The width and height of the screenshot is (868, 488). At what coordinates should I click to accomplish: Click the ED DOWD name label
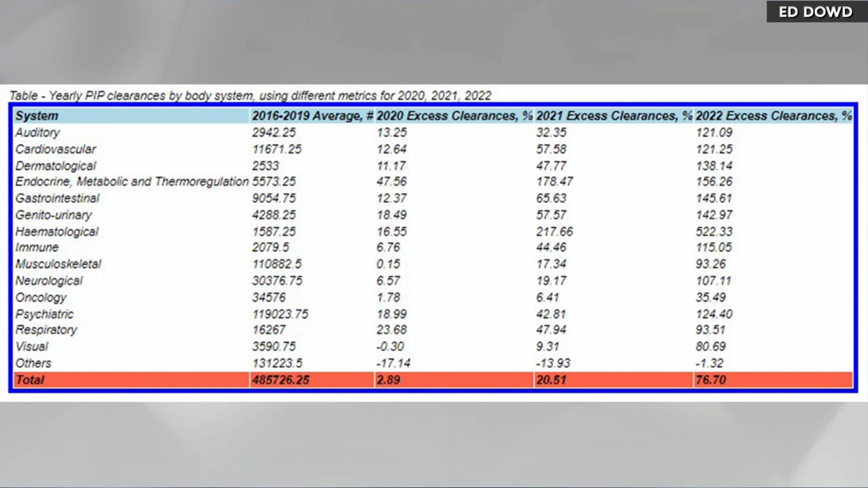coord(816,12)
